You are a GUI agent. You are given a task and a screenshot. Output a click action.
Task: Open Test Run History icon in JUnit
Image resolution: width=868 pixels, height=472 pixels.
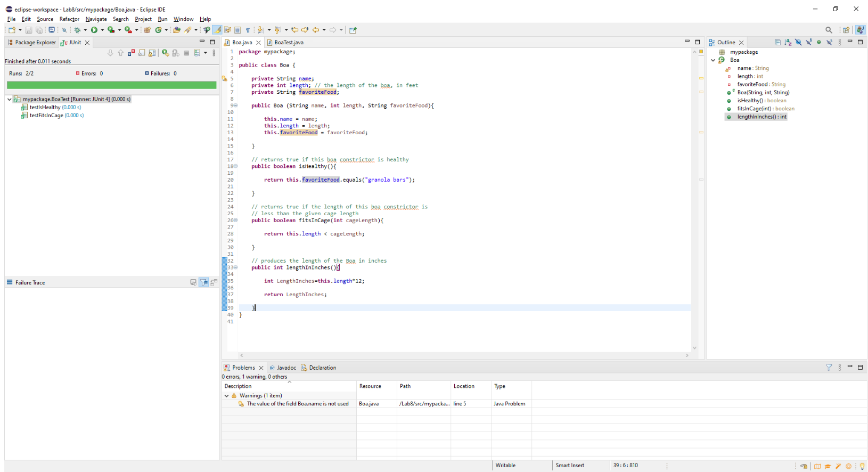pos(197,53)
